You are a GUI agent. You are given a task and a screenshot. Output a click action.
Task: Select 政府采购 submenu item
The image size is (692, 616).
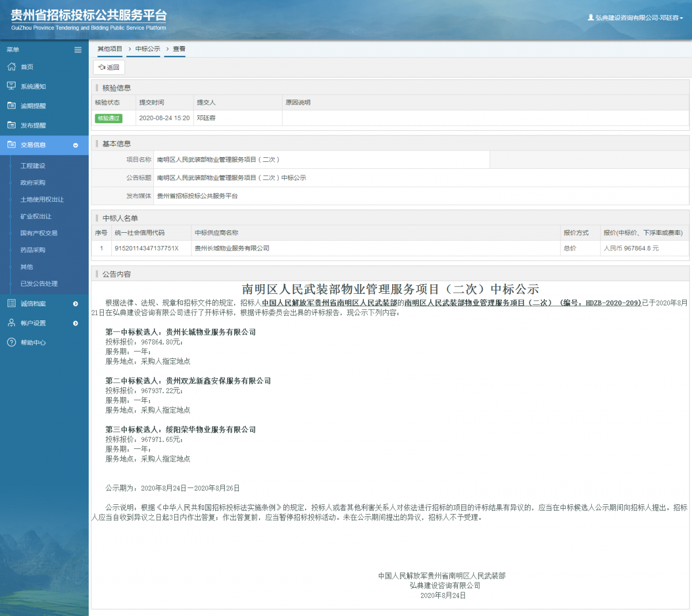click(x=33, y=183)
